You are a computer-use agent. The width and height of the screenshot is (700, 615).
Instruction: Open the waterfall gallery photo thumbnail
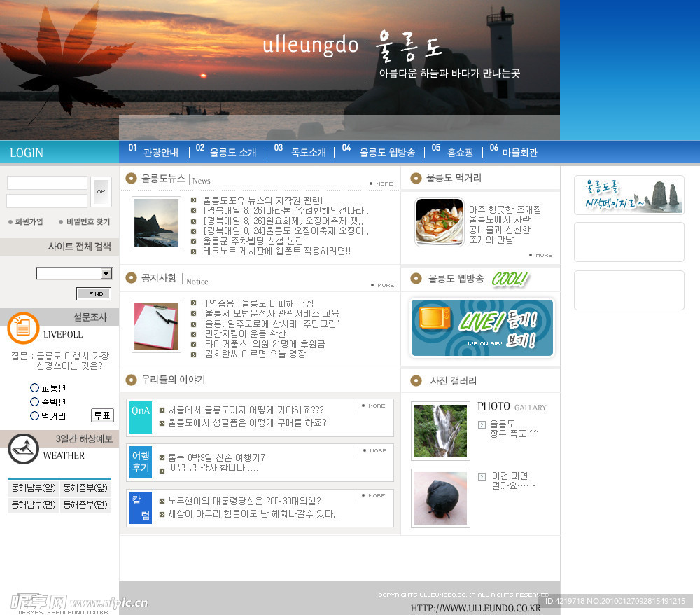[x=440, y=431]
